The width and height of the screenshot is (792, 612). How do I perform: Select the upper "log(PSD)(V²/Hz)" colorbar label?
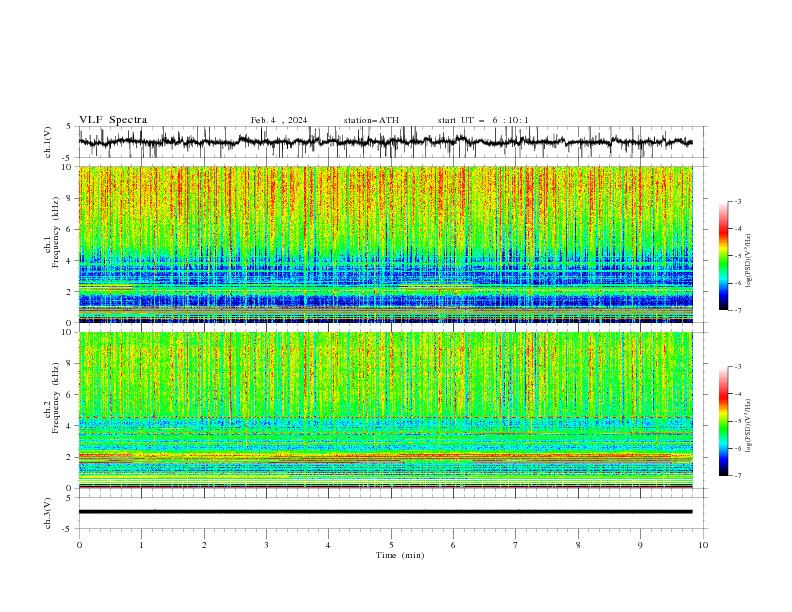pyautogui.click(x=748, y=261)
